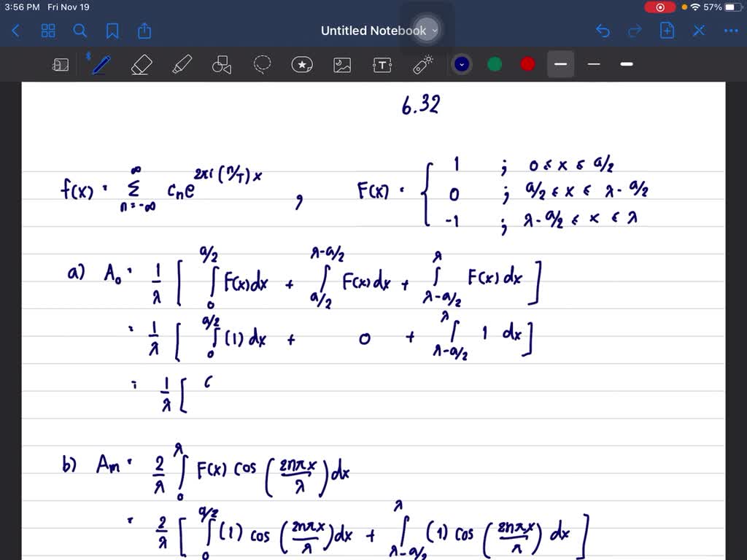Undo the last pen stroke
Screen dimensions: 747x560
(603, 31)
